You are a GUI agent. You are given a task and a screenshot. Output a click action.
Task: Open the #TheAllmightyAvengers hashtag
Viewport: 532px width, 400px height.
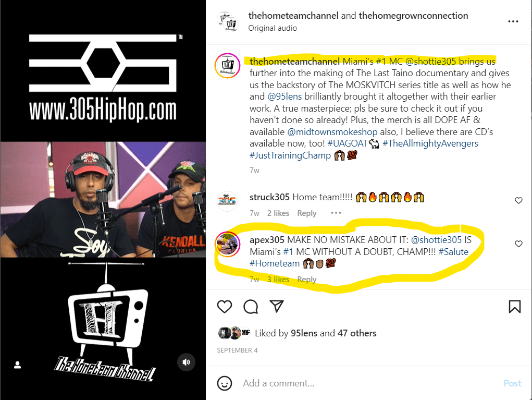point(430,143)
